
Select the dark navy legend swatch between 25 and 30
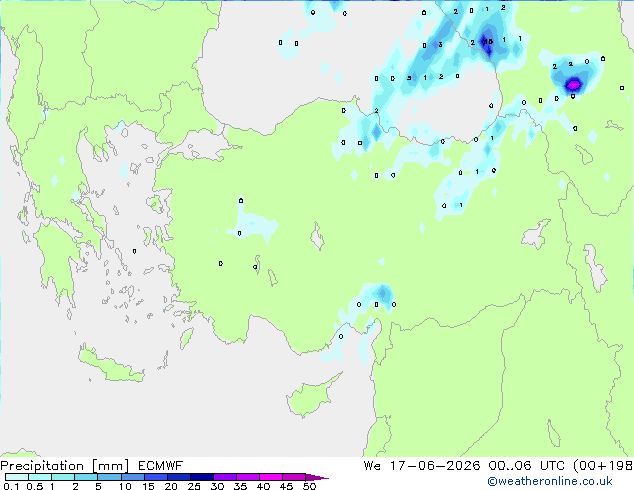tap(202, 477)
